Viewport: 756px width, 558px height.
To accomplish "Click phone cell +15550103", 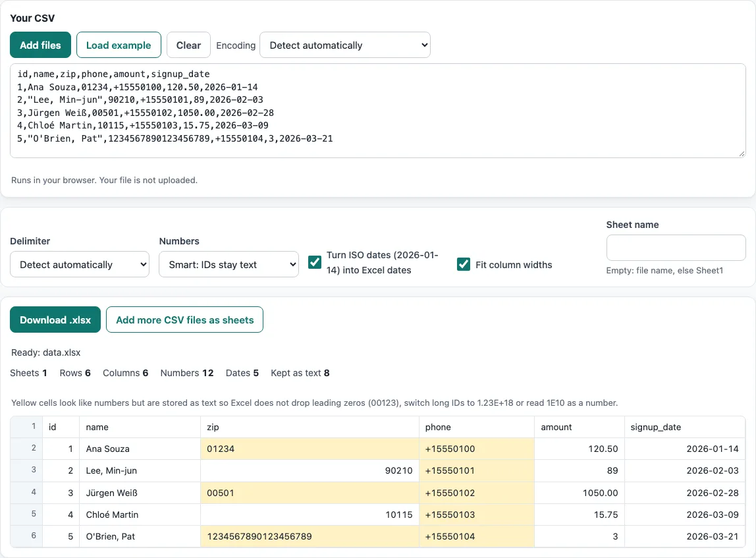I will click(x=476, y=515).
